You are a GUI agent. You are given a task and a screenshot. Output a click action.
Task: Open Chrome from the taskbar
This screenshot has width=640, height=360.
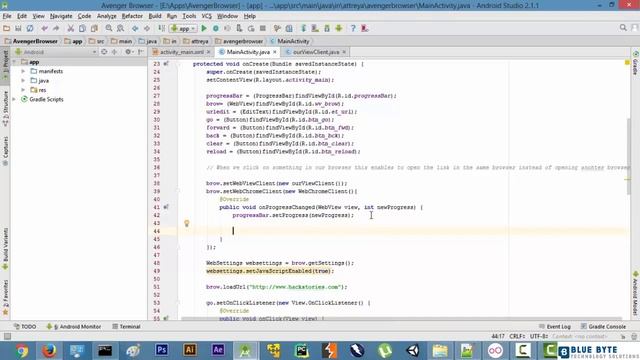pos(22,351)
